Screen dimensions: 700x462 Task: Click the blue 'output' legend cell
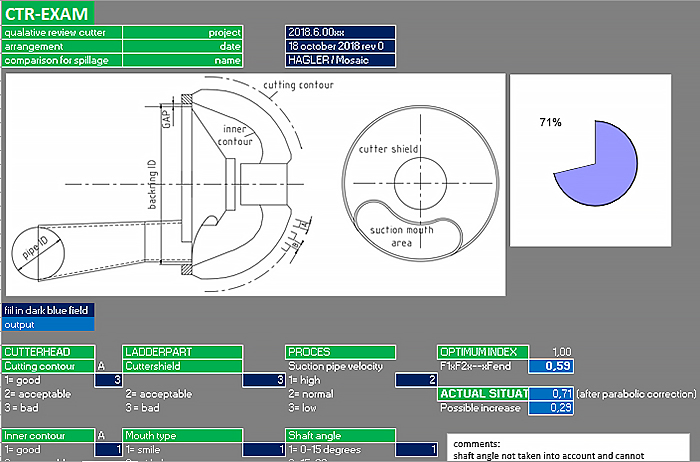[47, 323]
